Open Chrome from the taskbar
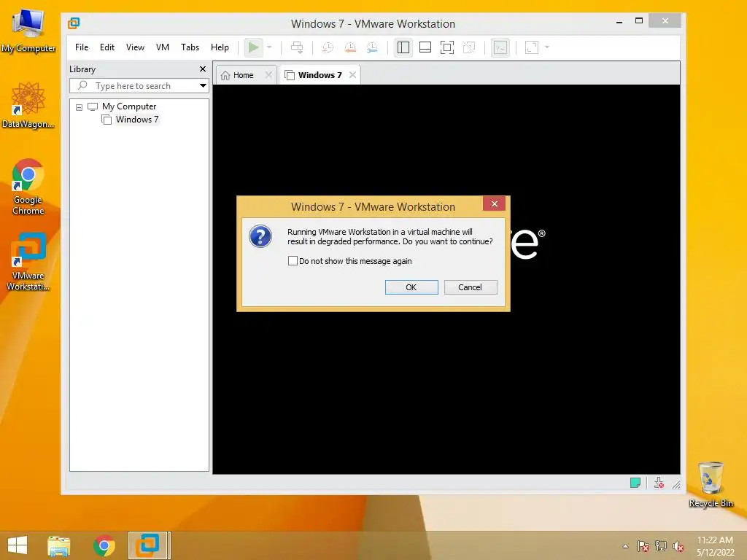 (104, 545)
